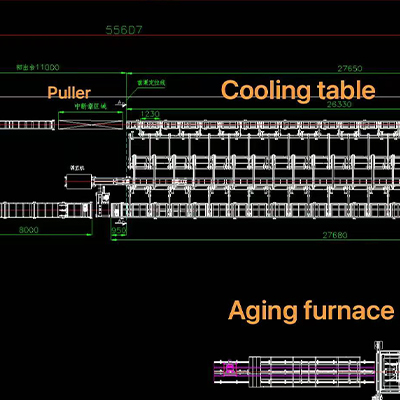Select the 8000 dimension value
The image size is (400, 400).
click(28, 230)
